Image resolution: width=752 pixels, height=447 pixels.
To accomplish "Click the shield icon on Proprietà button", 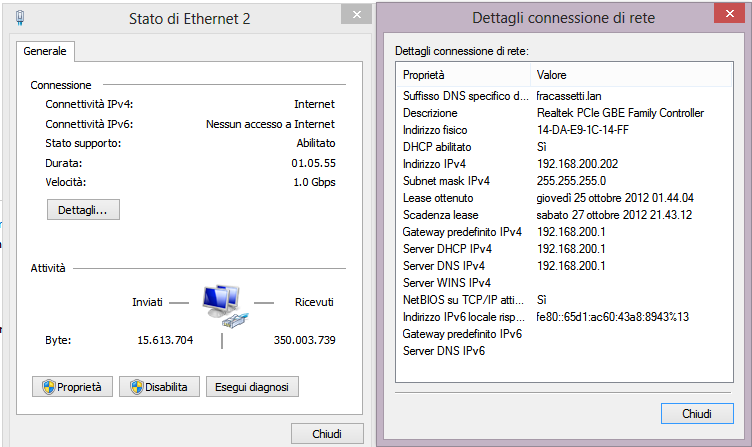I will point(48,387).
